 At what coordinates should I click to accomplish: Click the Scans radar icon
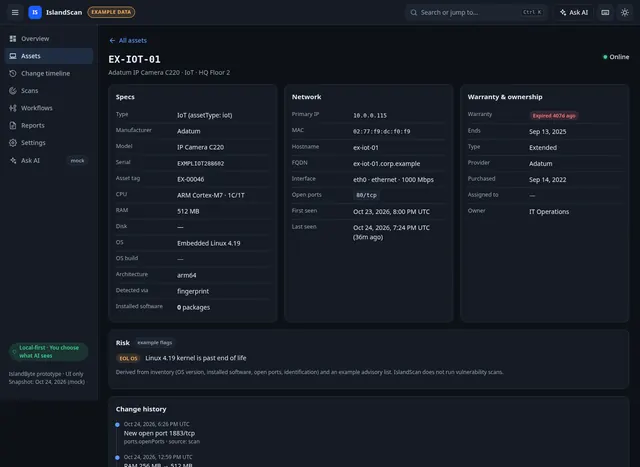13,91
